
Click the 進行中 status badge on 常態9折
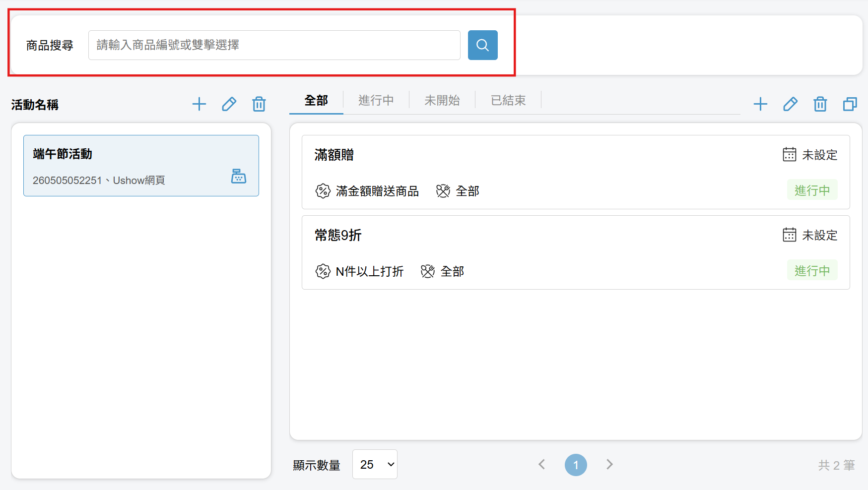[812, 270]
